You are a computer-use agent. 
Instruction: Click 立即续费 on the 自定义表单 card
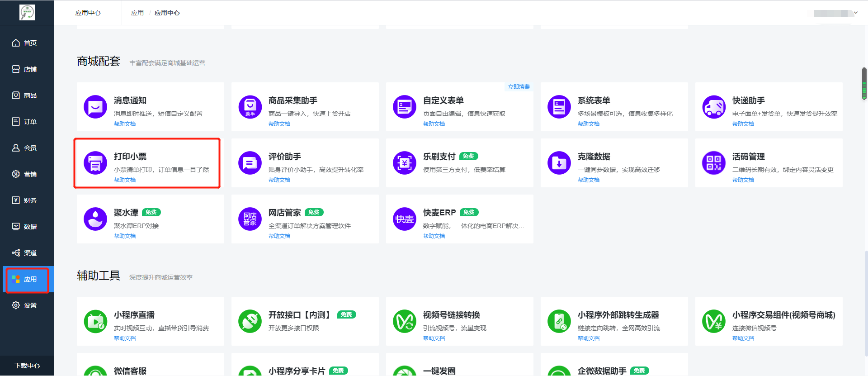(x=519, y=87)
